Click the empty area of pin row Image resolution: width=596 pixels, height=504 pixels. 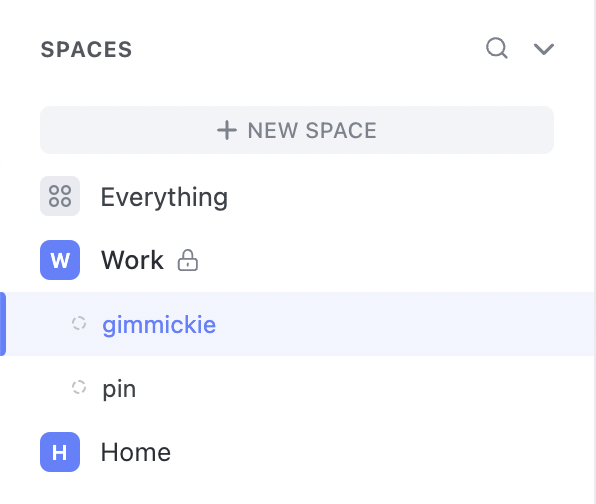coord(361,388)
